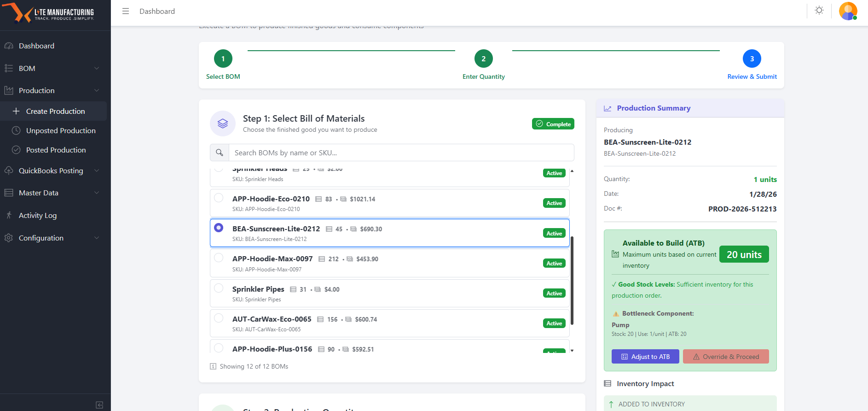868x411 pixels.
Task: Click Active badge on APP-Hoodie-Max-0097 row
Action: click(x=554, y=264)
